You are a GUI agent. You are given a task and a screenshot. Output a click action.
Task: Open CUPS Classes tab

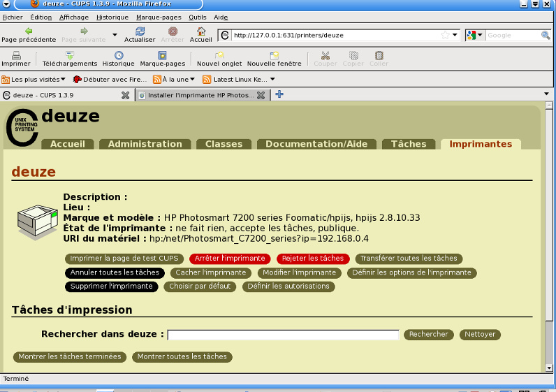pyautogui.click(x=224, y=144)
